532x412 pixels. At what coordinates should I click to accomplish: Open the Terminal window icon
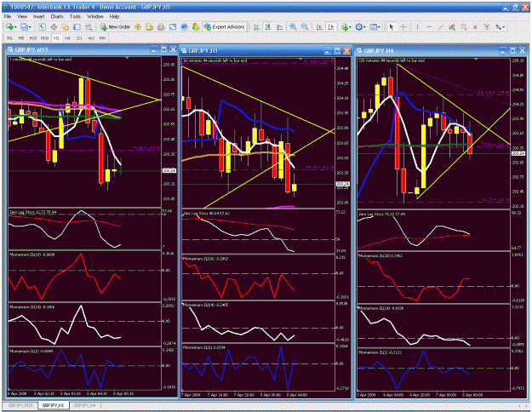pos(77,26)
